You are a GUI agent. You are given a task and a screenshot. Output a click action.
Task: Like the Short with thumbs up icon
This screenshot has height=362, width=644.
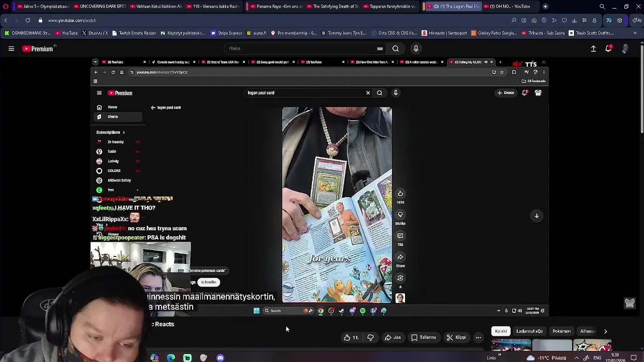click(x=400, y=194)
